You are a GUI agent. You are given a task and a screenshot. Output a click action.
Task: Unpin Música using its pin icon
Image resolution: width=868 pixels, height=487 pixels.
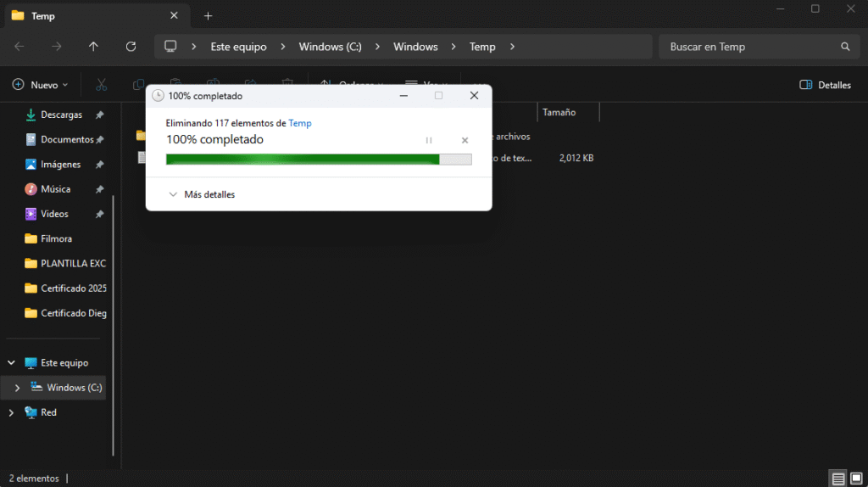click(x=100, y=189)
